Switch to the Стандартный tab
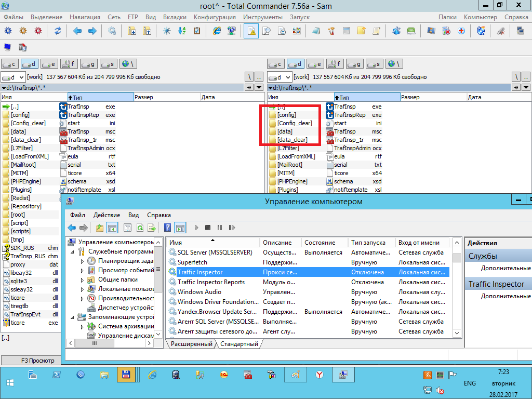Viewport: 532px width, 399px height. [239, 344]
